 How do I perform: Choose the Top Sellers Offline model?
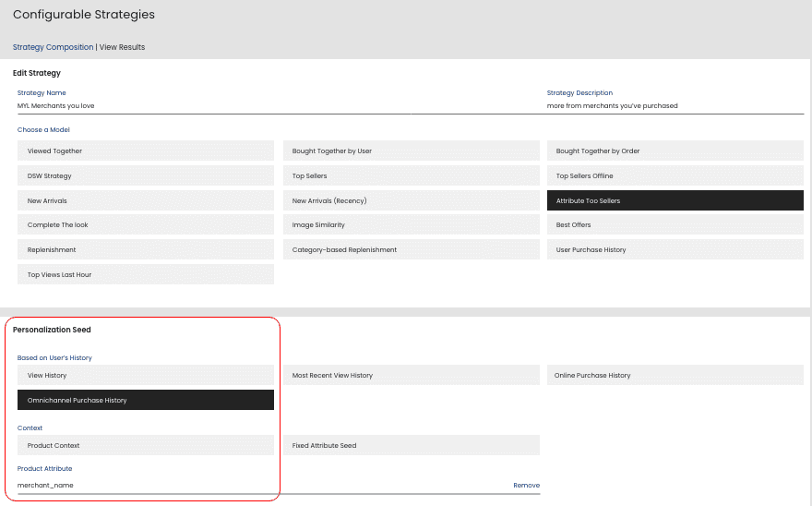pyautogui.click(x=675, y=175)
